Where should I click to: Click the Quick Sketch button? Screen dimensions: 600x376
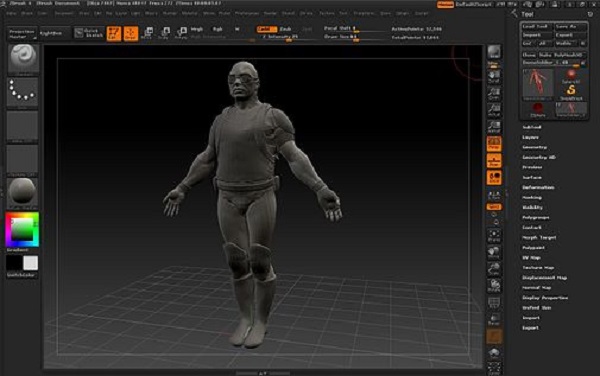[x=89, y=33]
